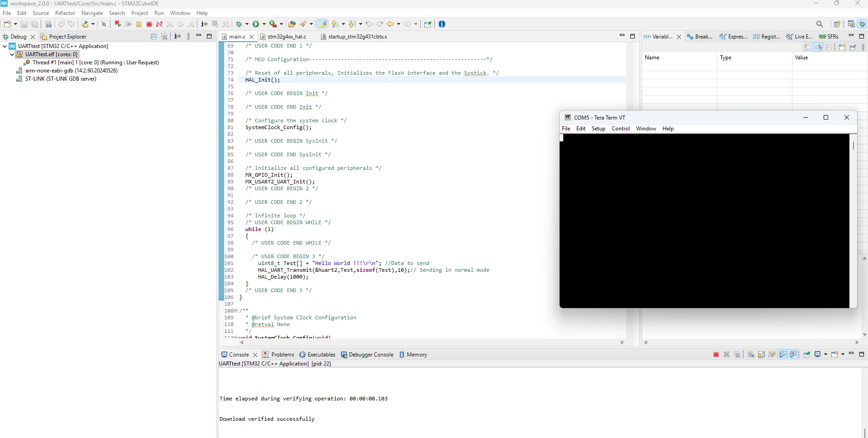This screenshot has width=868, height=438.
Task: Disconnect the debugger from target
Action: (x=159, y=24)
